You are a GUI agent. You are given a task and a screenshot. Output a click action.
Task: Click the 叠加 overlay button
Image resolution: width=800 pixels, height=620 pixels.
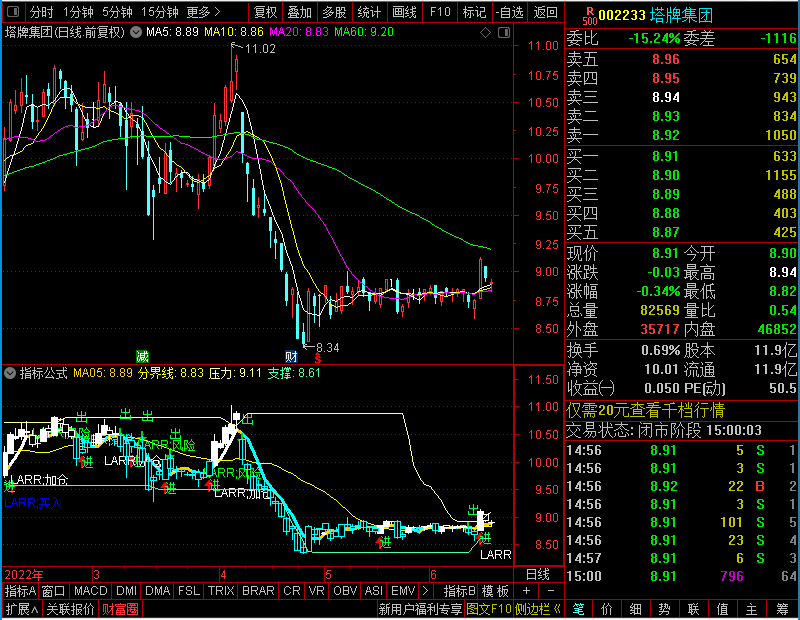299,12
